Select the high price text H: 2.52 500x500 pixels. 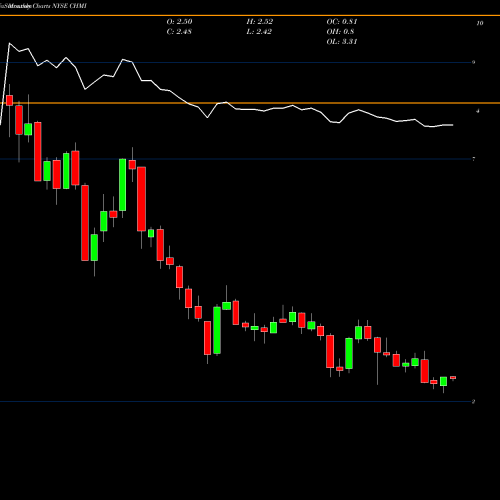pos(260,22)
